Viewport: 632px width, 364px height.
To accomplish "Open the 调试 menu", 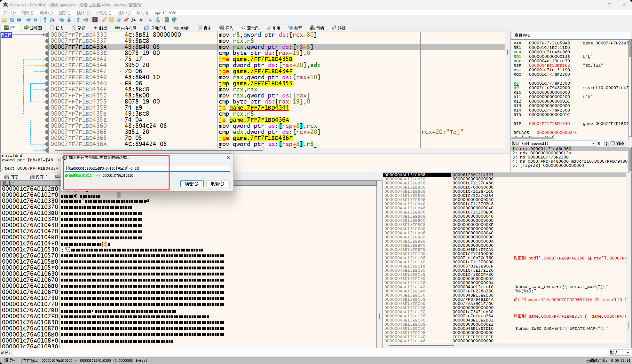I will click(x=46, y=13).
